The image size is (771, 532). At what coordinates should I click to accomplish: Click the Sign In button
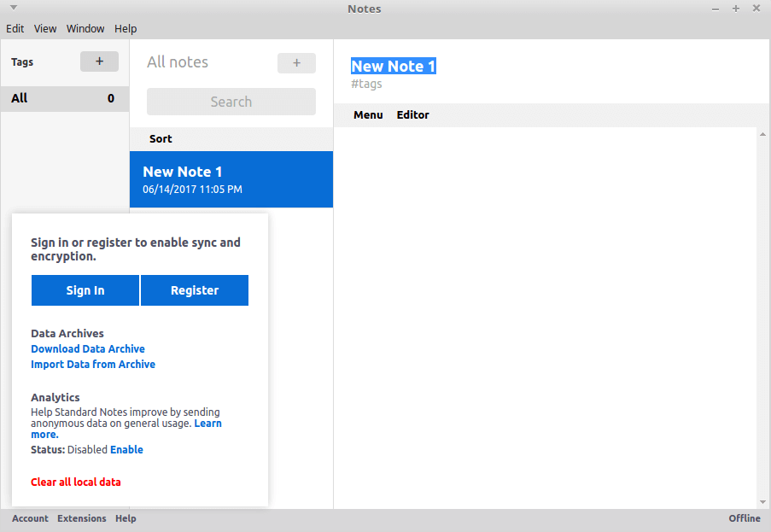pos(85,290)
